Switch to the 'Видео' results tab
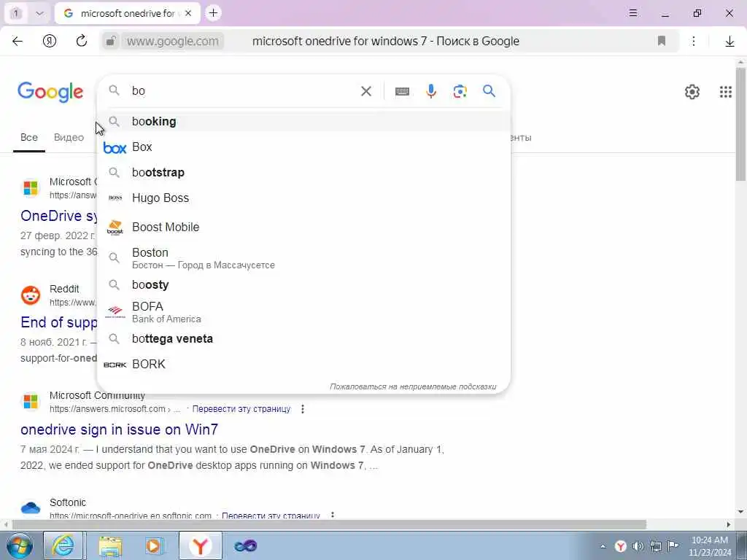747x560 pixels. pyautogui.click(x=69, y=137)
